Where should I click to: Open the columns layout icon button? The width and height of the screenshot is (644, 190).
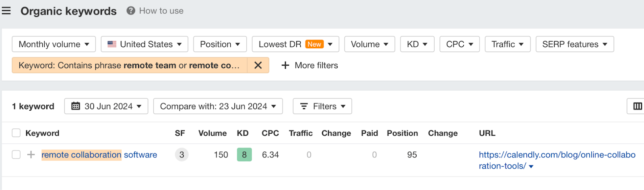[638, 106]
